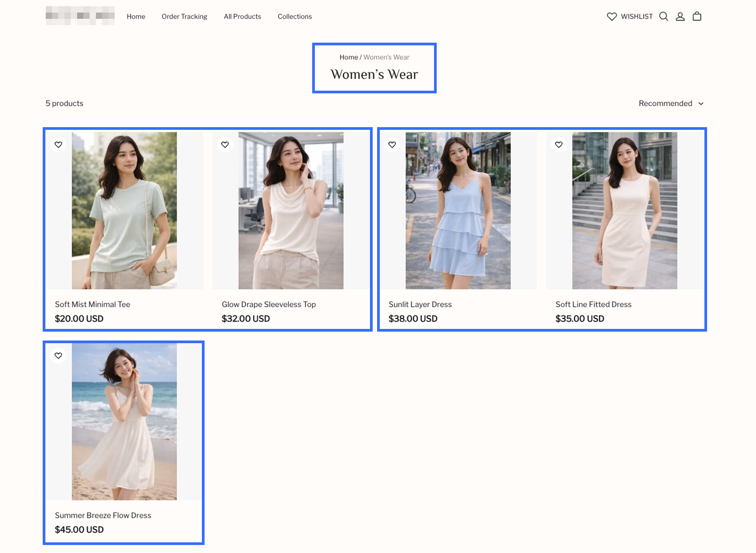
Task: Click the Wishlist heart icon in header
Action: point(612,16)
